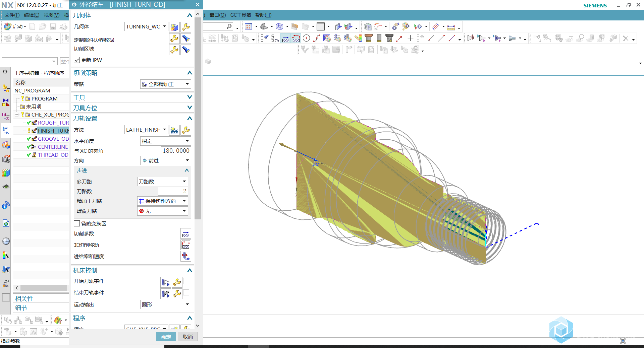Open the 运动输出 圆形 dropdown
The height and width of the screenshot is (348, 644).
(x=165, y=304)
